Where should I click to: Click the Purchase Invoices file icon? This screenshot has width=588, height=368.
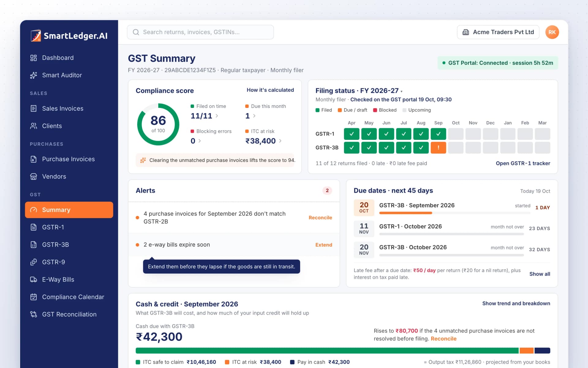coord(34,159)
